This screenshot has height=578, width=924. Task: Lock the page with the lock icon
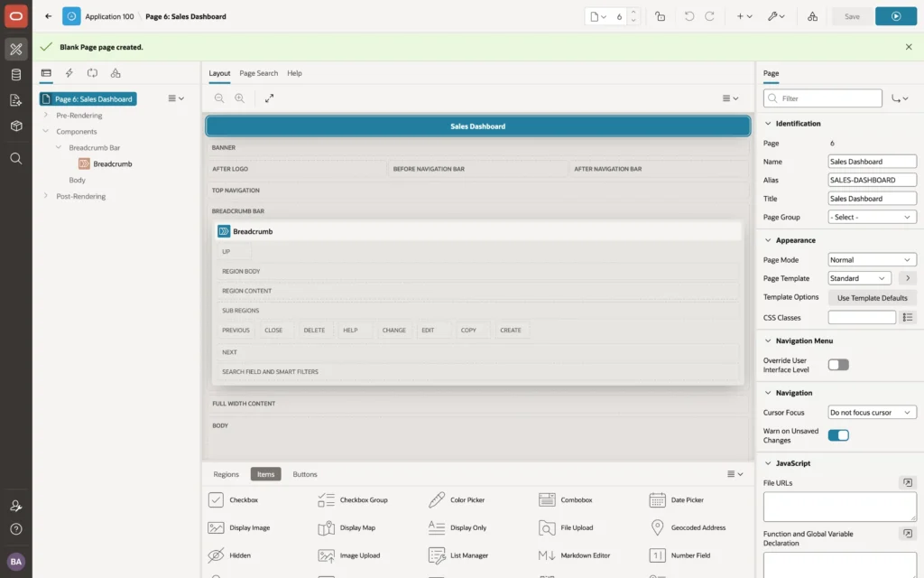[660, 16]
